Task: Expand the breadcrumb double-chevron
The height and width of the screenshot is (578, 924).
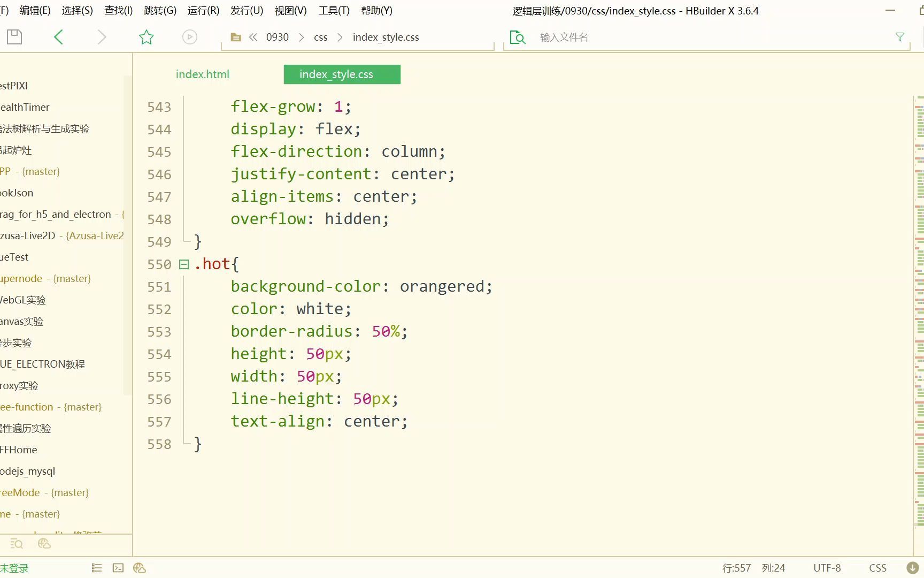Action: [x=253, y=37]
